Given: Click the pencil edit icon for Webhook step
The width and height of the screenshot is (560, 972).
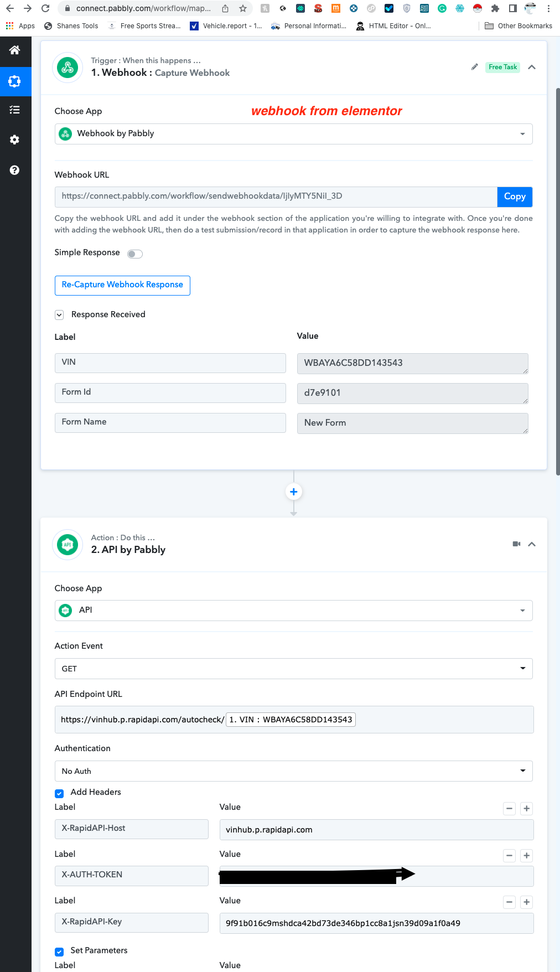Looking at the screenshot, I should 474,67.
